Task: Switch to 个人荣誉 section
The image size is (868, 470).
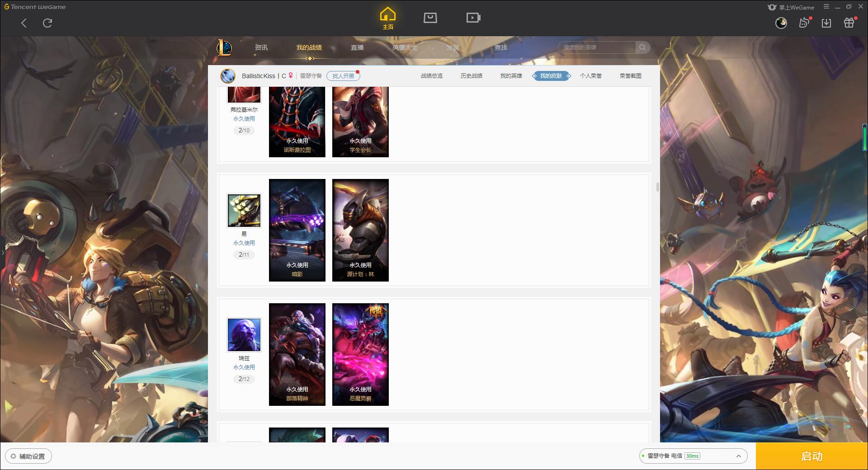Action: (x=591, y=76)
